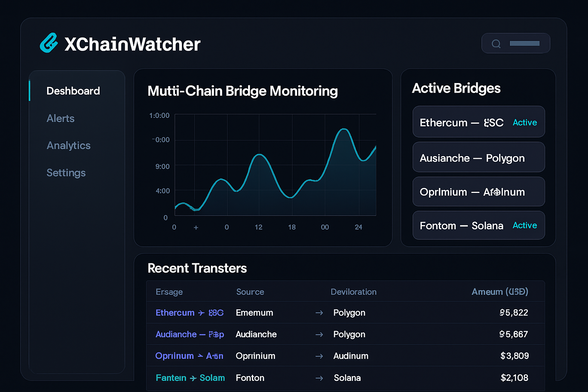The image size is (588, 392).
Task: Open Settings in the sidebar
Action: click(66, 173)
